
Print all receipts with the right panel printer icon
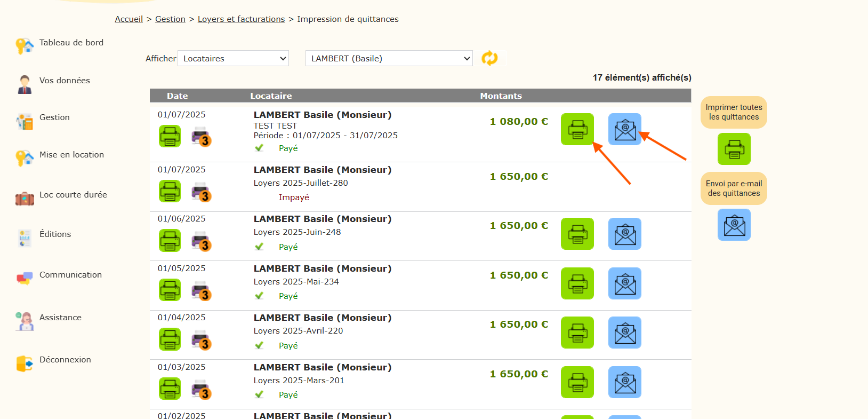(734, 149)
